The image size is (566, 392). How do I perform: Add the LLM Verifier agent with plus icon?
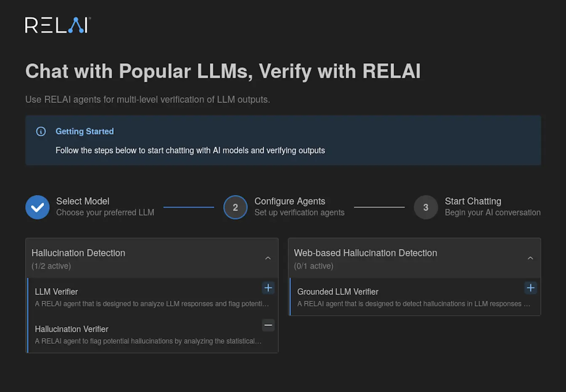[x=268, y=288]
